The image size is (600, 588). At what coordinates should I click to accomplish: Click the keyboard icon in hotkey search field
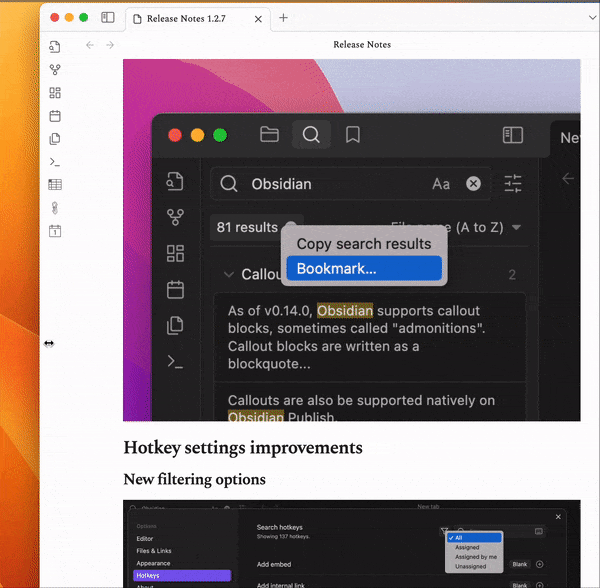538,531
